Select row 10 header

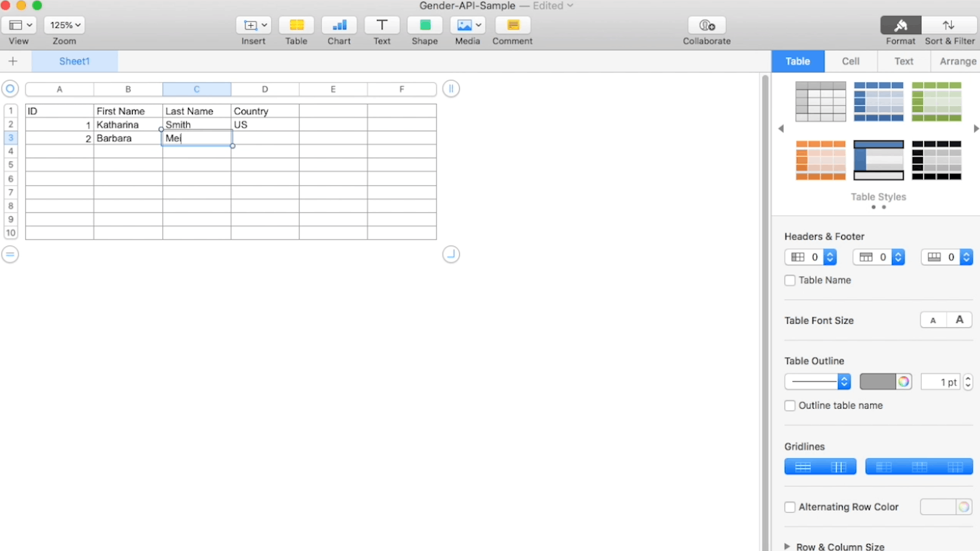(11, 233)
